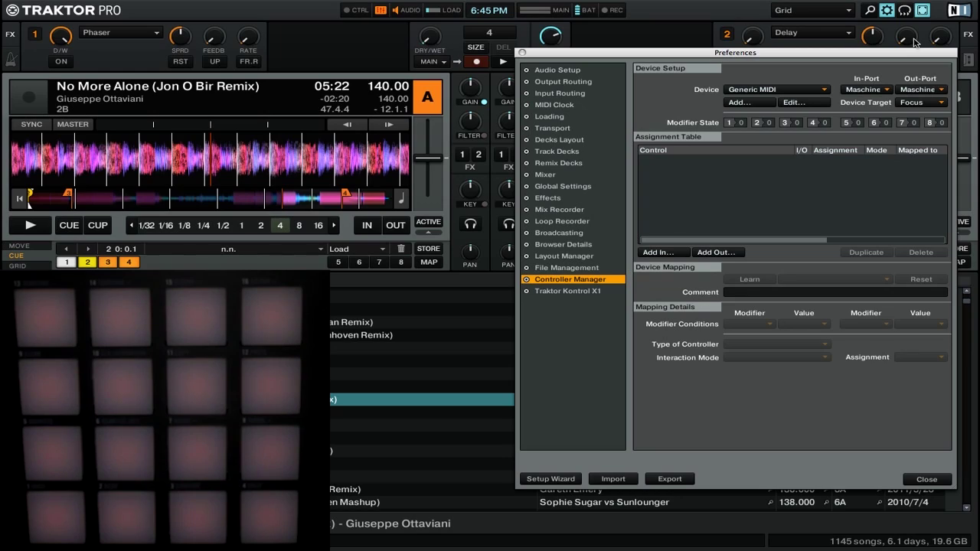Click the FX unit 2 number badge
Image resolution: width=980 pixels, height=551 pixels.
pyautogui.click(x=727, y=34)
